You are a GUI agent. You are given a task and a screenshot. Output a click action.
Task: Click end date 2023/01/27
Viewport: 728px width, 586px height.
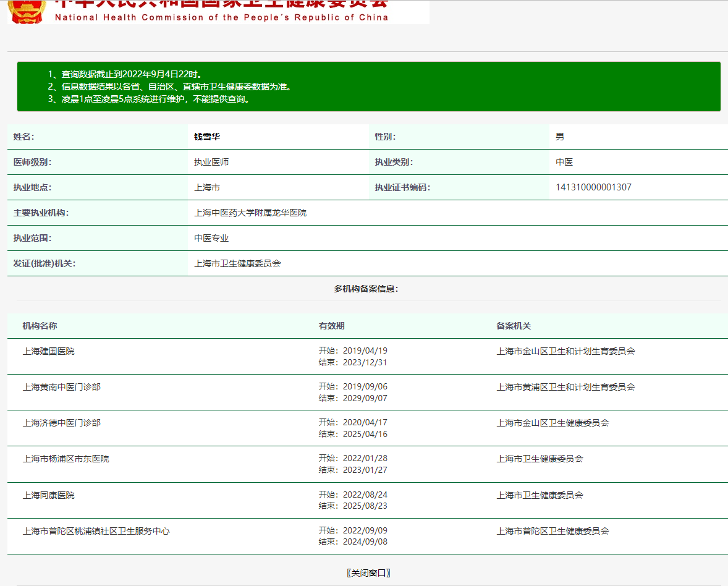click(x=365, y=469)
